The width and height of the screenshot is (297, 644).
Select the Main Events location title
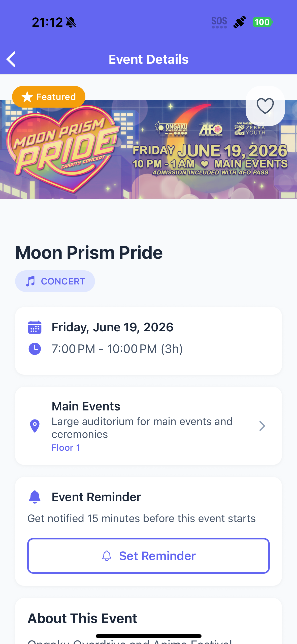click(86, 406)
